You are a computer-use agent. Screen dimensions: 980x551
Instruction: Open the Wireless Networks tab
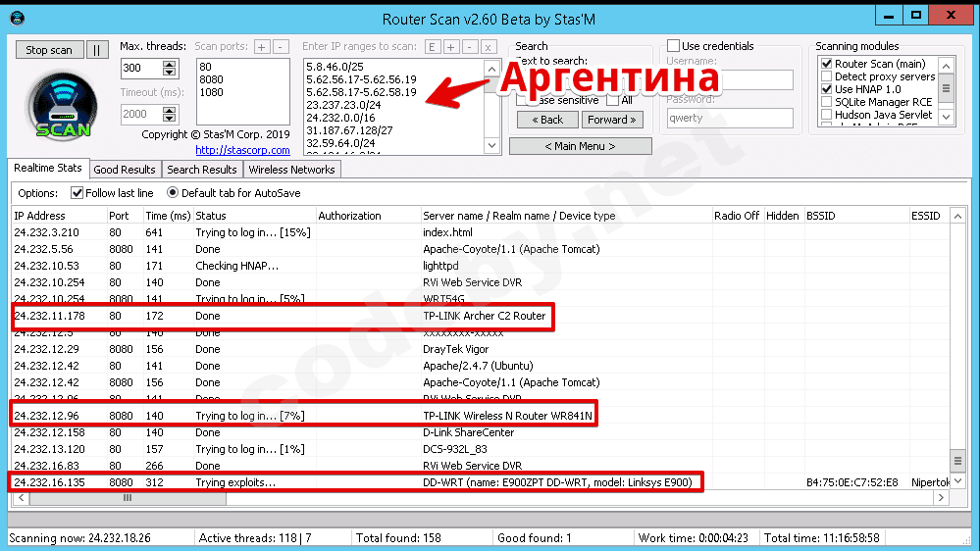point(292,170)
